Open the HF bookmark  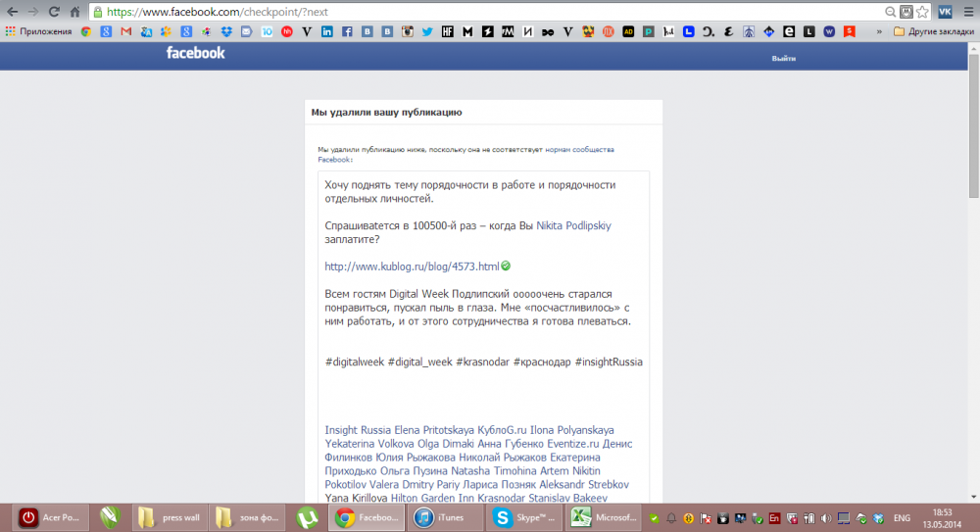coord(448,31)
